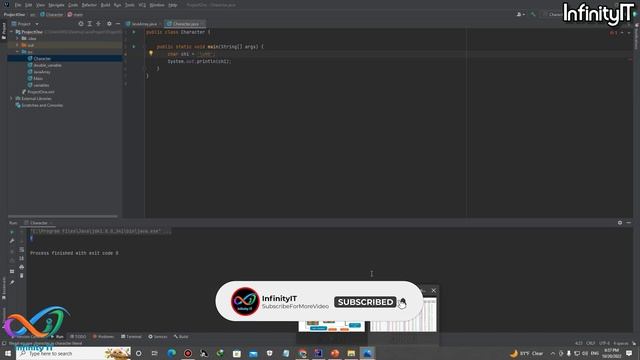Open Bookmarks side tool window
Image resolution: width=640 pixels, height=360 pixels.
(x=4, y=288)
